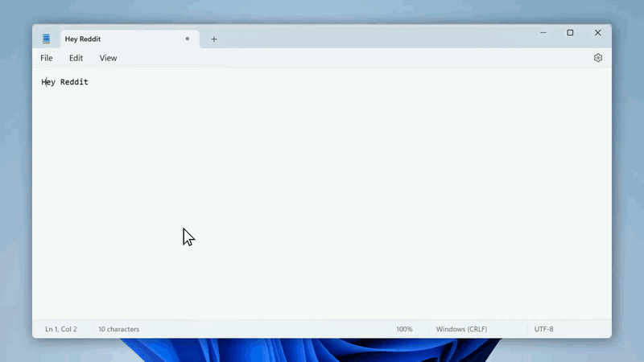Close the Notepad window
The width and height of the screenshot is (644, 362).
pyautogui.click(x=597, y=32)
